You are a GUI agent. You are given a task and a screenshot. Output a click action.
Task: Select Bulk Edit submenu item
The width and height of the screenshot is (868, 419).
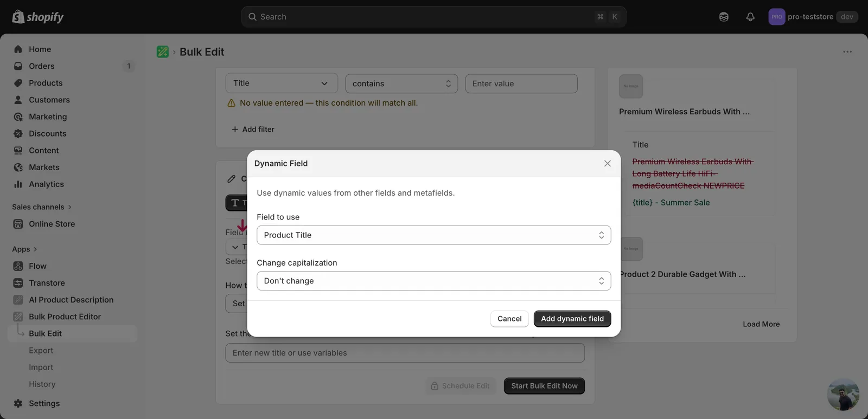point(72,333)
